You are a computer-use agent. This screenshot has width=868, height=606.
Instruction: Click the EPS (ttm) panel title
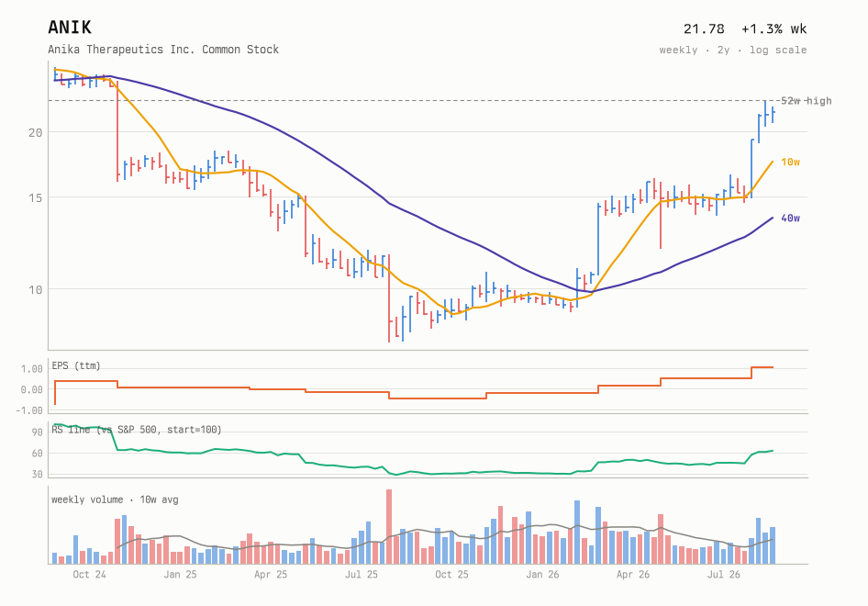coord(76,365)
